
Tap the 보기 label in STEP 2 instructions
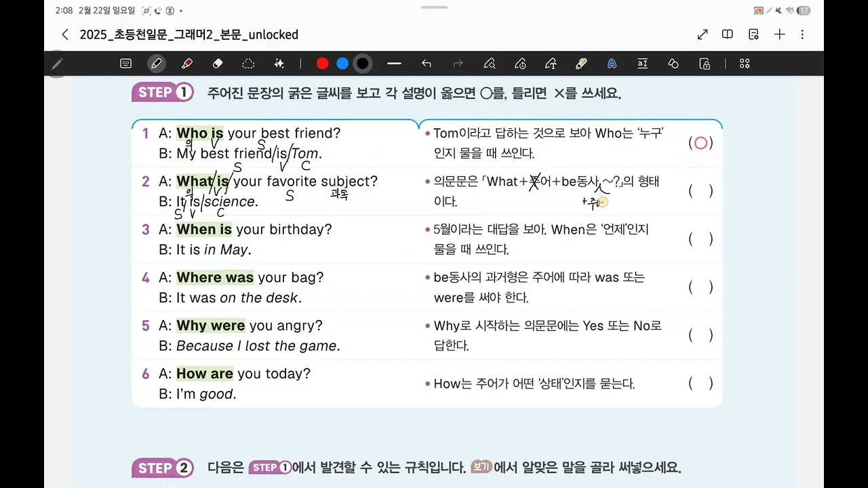(481, 468)
